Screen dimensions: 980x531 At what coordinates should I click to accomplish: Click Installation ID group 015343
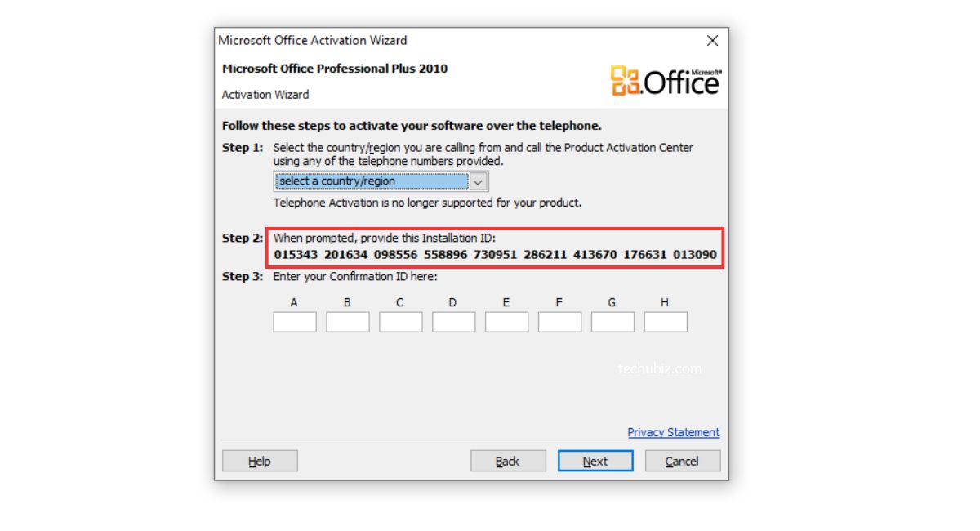[x=296, y=255]
